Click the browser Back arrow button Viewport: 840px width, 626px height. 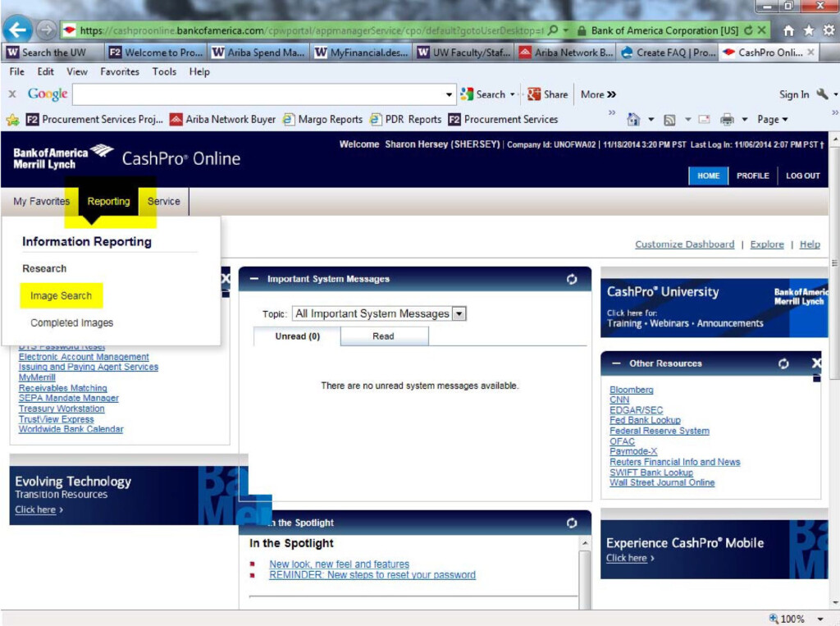click(18, 30)
